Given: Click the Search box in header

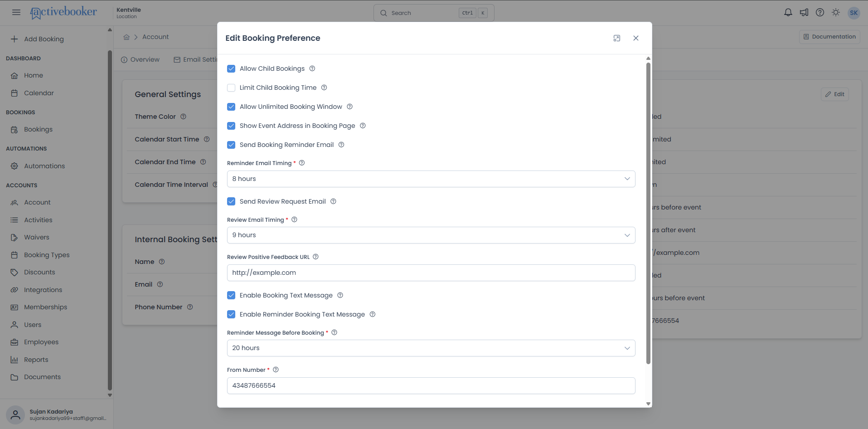Looking at the screenshot, I should (x=434, y=13).
